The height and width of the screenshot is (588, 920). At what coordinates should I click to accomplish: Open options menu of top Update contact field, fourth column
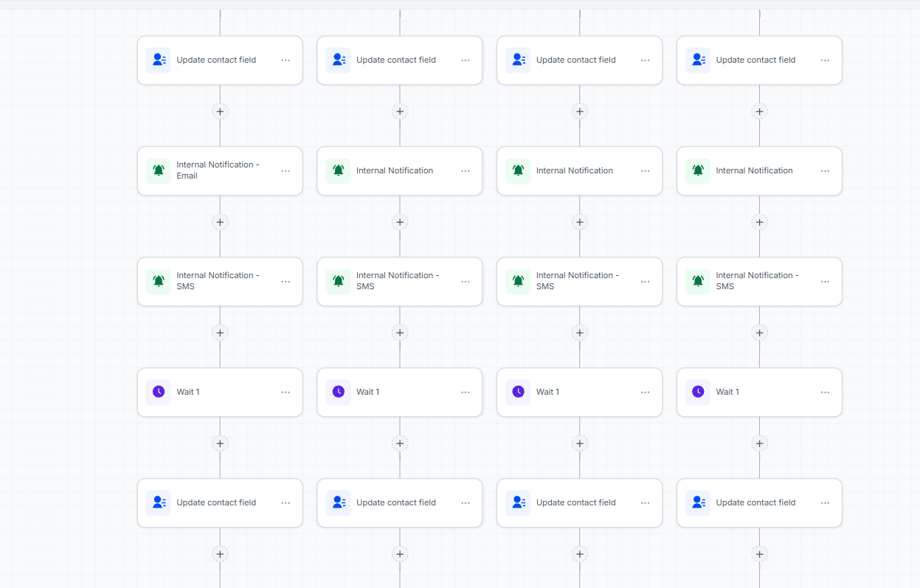826,60
